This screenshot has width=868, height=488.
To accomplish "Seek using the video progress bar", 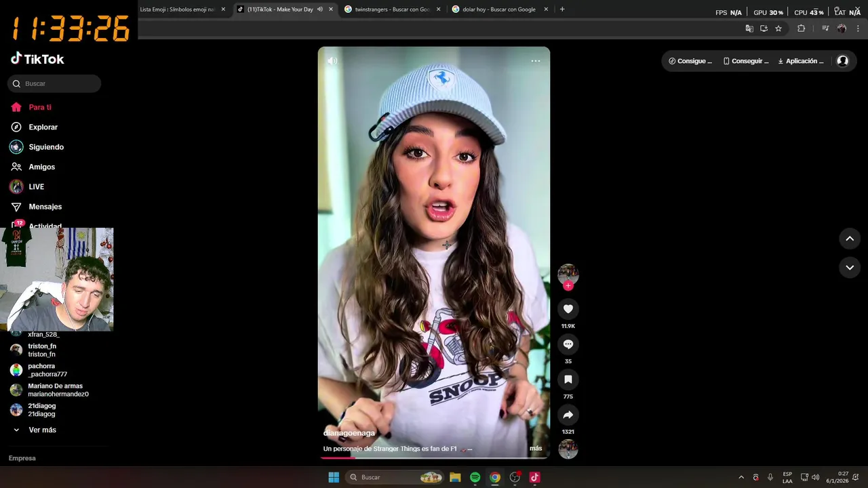I will tap(434, 457).
